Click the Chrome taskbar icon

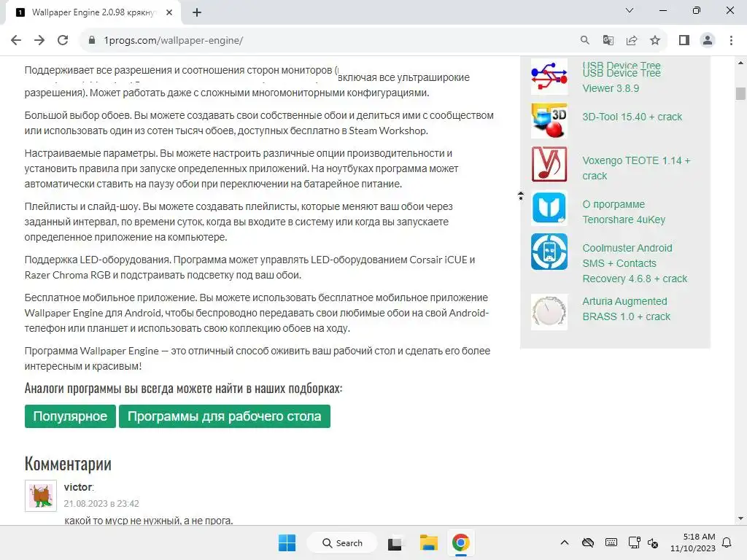coord(461,542)
